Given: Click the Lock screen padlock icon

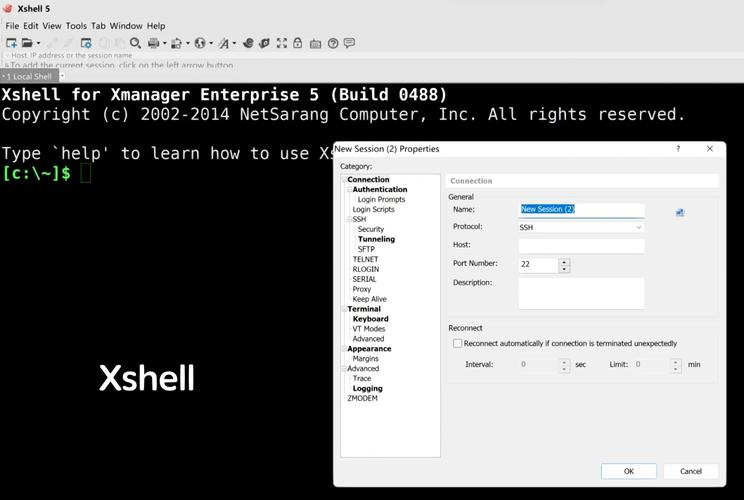Looking at the screenshot, I should tap(298, 43).
